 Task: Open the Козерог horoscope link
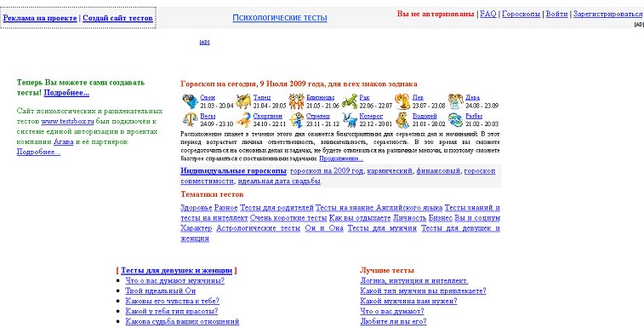[371, 116]
